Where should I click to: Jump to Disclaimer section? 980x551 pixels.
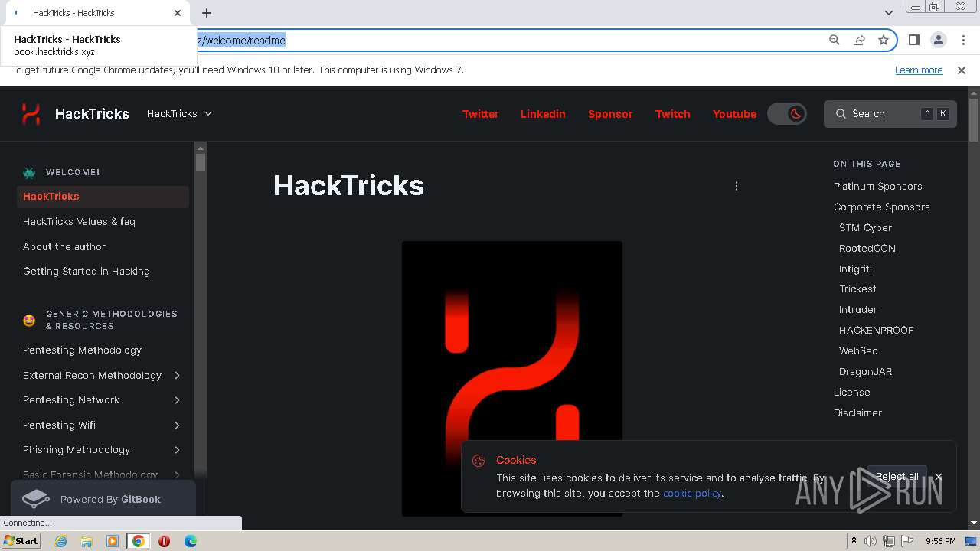pyautogui.click(x=857, y=412)
